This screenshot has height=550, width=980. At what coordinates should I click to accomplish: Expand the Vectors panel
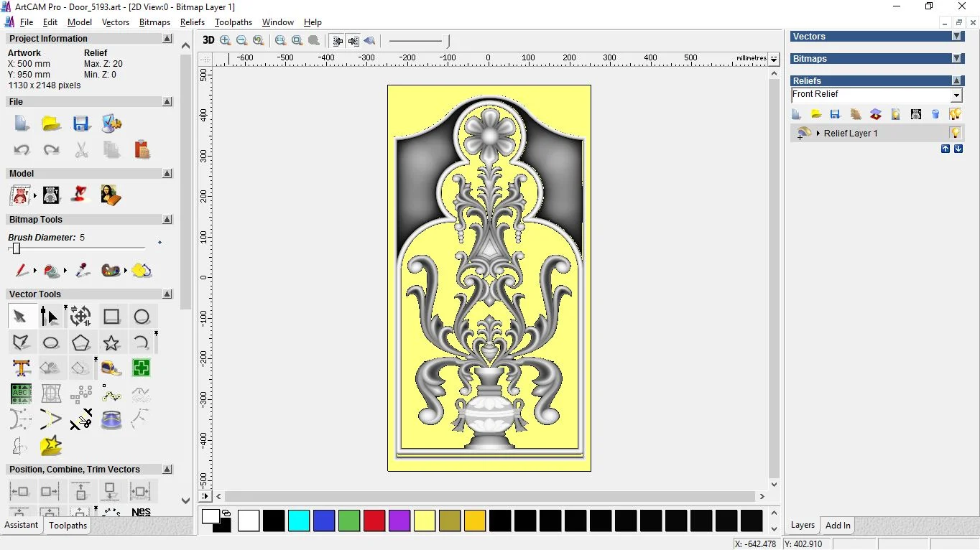956,36
